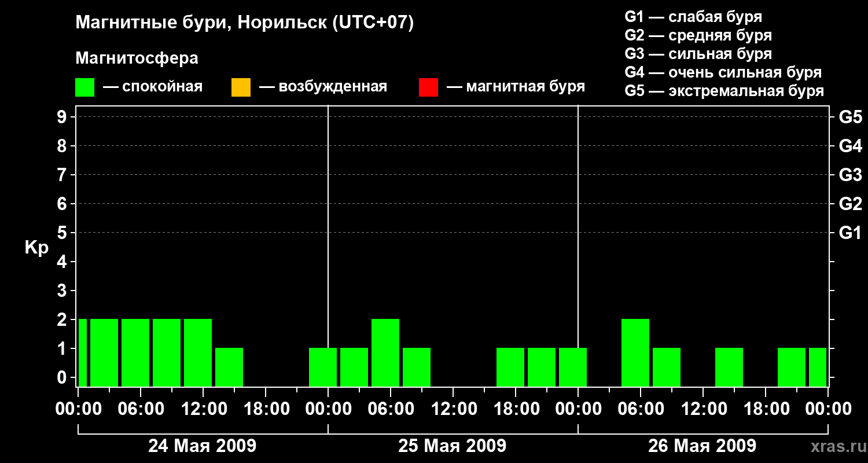
Task: Click the '— возбужденная' legend text
Action: [x=323, y=87]
